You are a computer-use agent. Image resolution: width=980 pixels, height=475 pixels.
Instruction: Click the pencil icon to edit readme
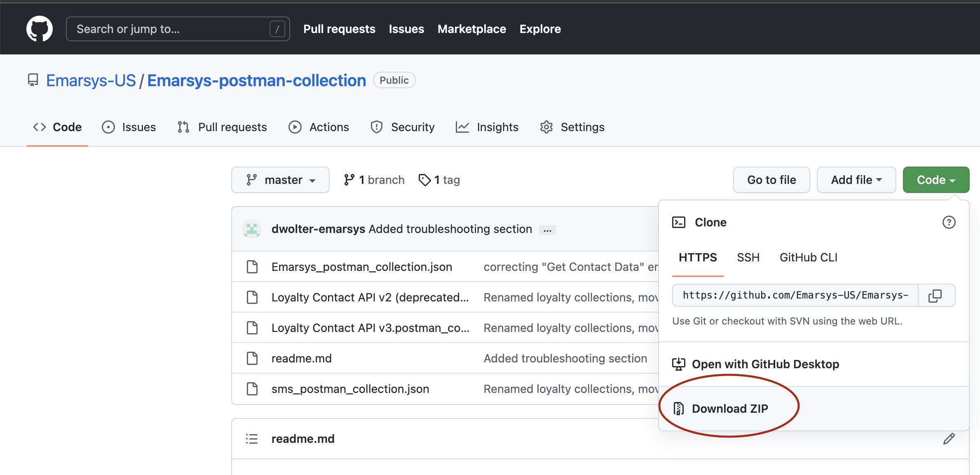point(949,439)
